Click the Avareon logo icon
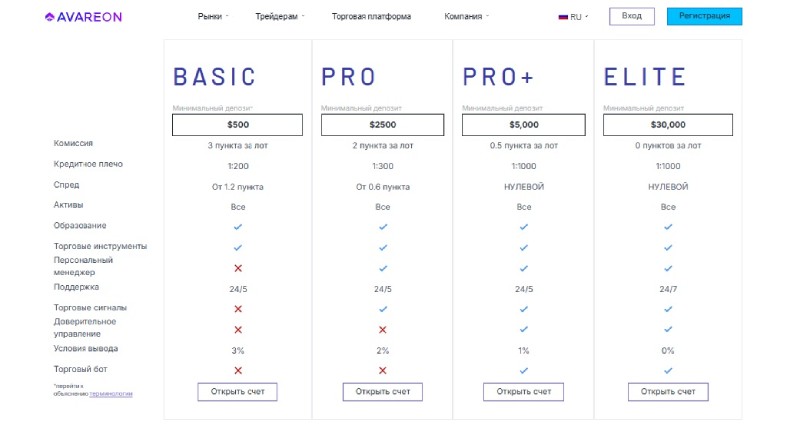This screenshot has width=800, height=435. pyautogui.click(x=49, y=17)
